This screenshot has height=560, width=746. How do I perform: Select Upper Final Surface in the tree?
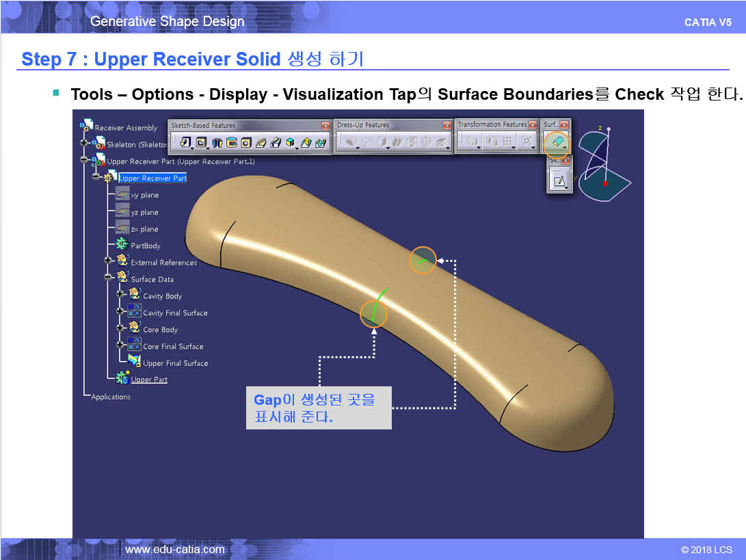(175, 364)
